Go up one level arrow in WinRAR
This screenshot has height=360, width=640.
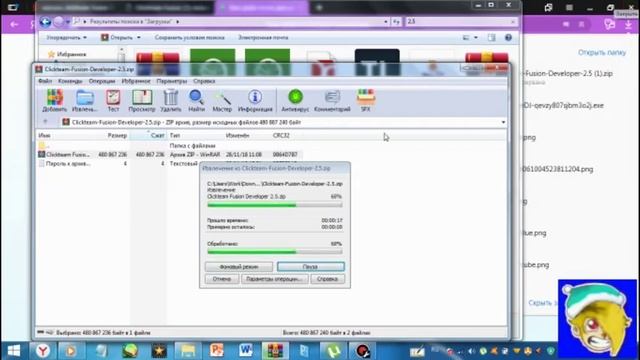pyautogui.click(x=45, y=122)
